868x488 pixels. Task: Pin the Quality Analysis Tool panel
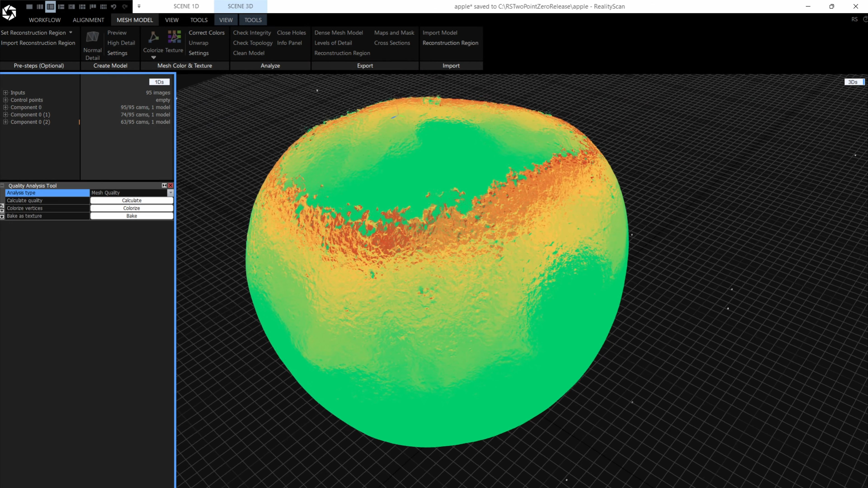pos(164,185)
